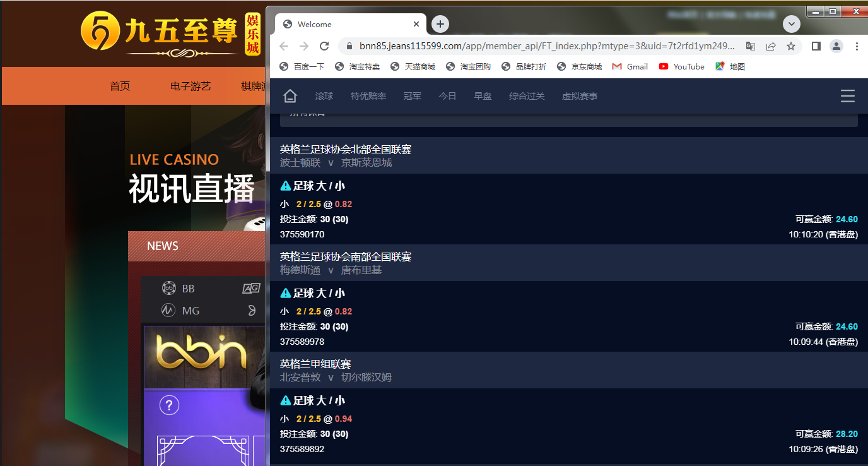Click 电子游艺 in the casino window menu
Image resolution: width=868 pixels, height=466 pixels.
[x=191, y=87]
